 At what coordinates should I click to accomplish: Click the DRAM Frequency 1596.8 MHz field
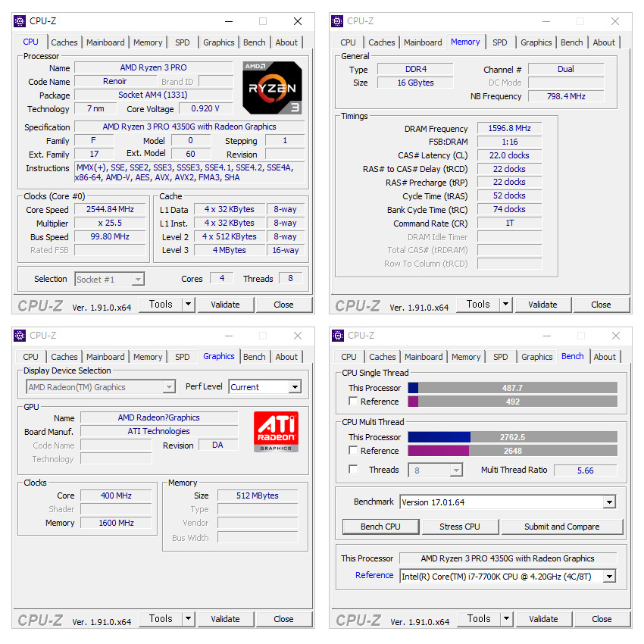click(509, 128)
